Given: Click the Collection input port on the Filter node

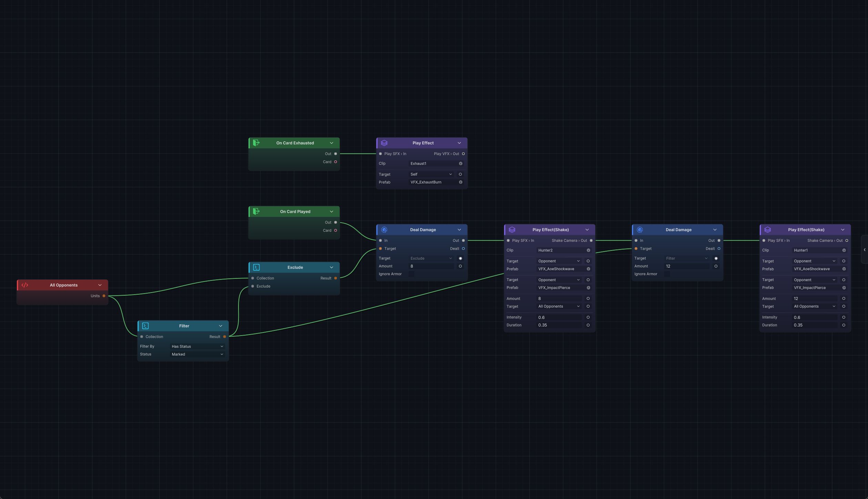Looking at the screenshot, I should pyautogui.click(x=142, y=337).
